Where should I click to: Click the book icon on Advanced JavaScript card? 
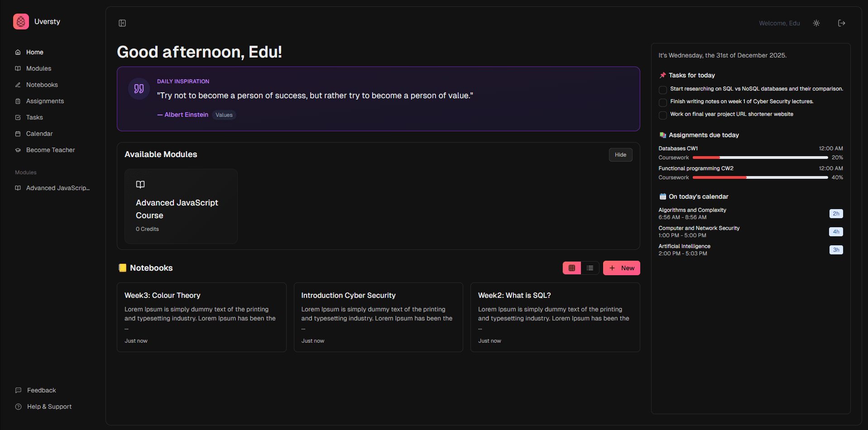(139, 184)
